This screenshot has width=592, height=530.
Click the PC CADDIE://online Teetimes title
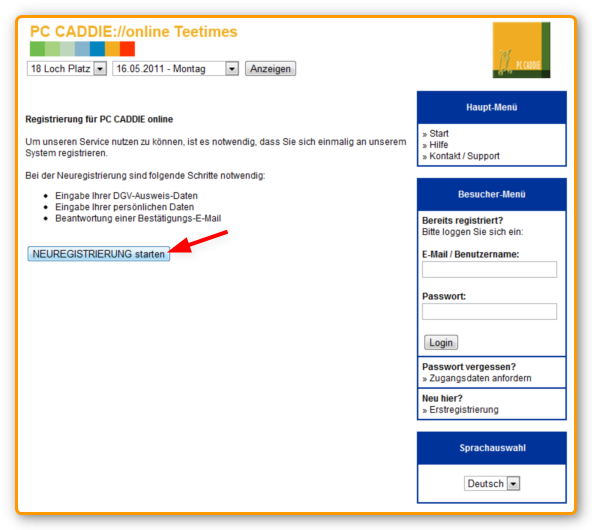(x=134, y=32)
